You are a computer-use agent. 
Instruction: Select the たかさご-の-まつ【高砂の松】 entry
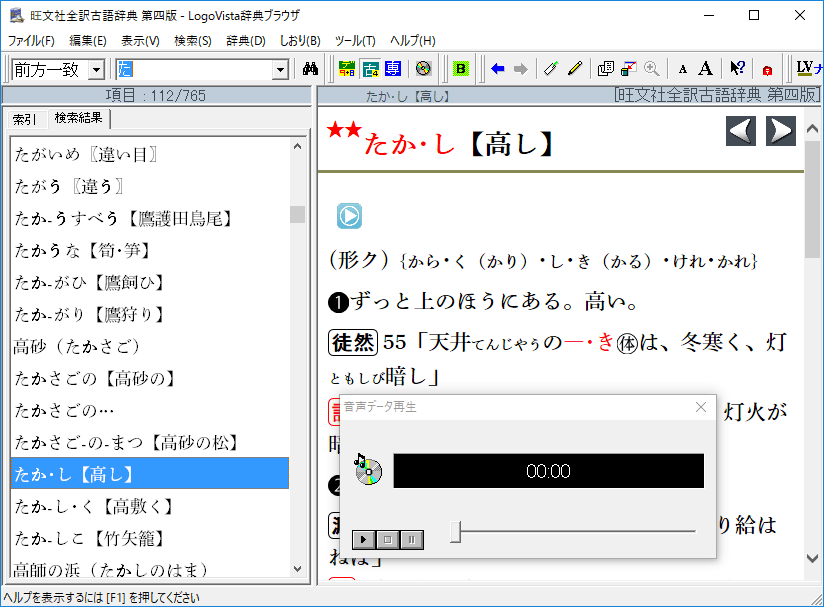[x=150, y=443]
